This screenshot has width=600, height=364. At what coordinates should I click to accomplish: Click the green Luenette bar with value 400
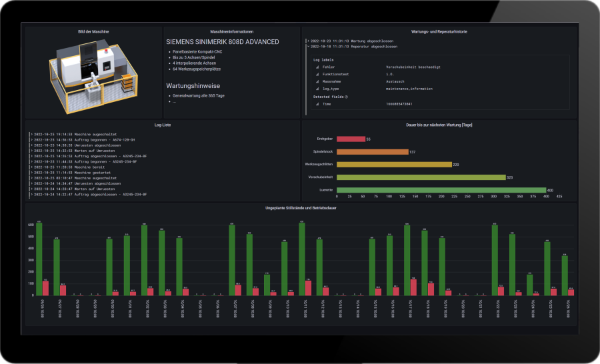[441, 190]
